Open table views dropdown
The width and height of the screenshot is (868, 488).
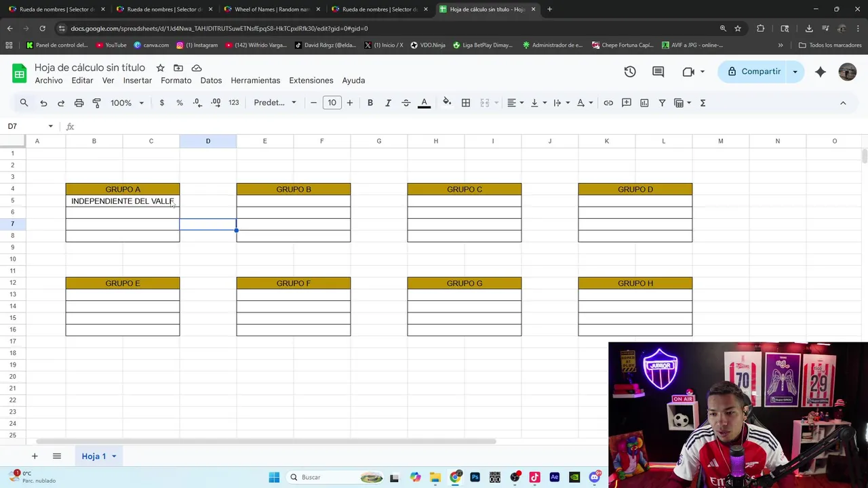[683, 103]
